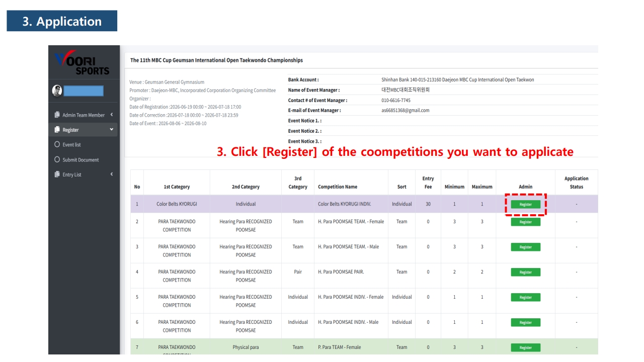Viewport: 644px width, 362px height.
Task: Click the Event Notice 1 label
Action: [x=304, y=121]
